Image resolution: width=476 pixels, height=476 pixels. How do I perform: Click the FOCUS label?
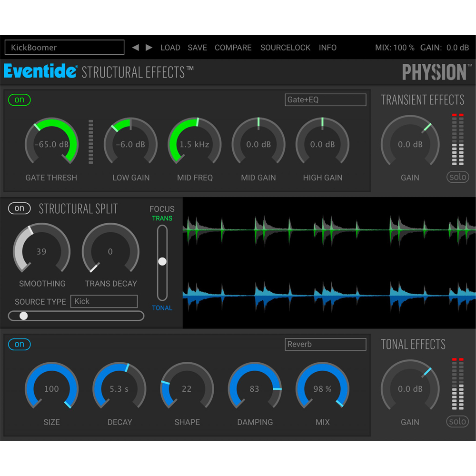[162, 209]
